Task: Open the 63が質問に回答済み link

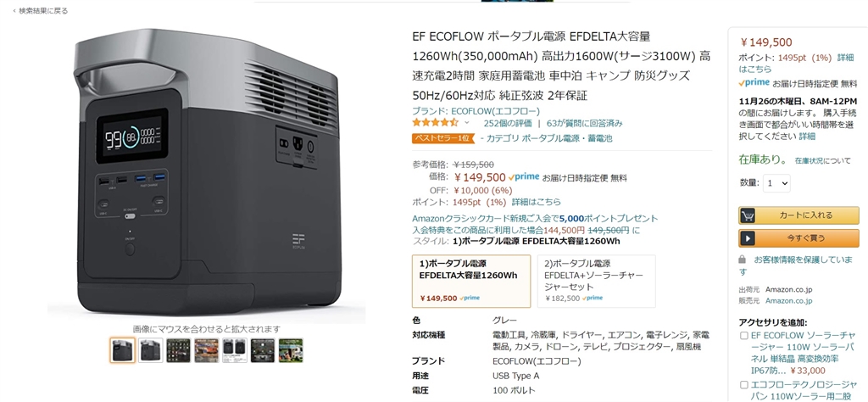Action: (x=585, y=123)
